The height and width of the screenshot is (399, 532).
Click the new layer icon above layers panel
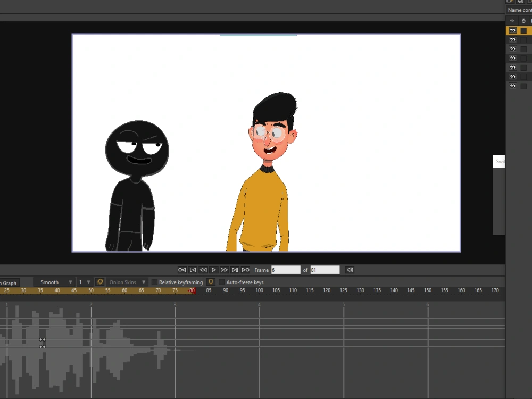click(x=510, y=2)
